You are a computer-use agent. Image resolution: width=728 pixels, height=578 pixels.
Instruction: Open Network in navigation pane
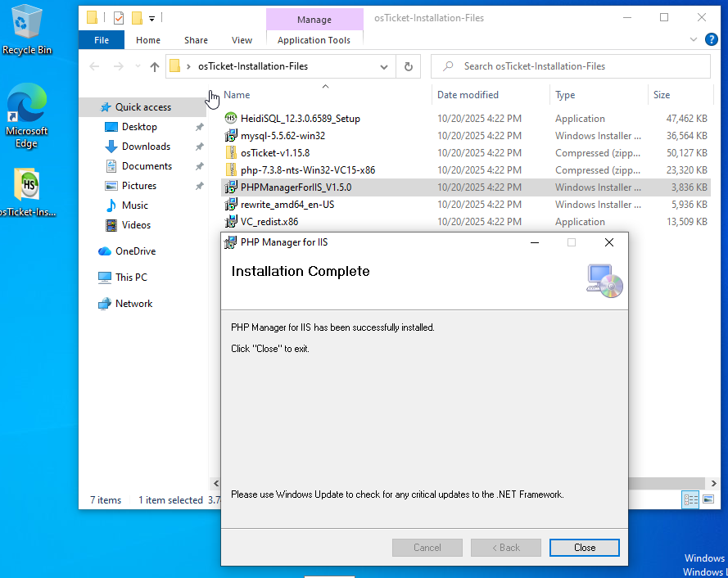(x=133, y=304)
